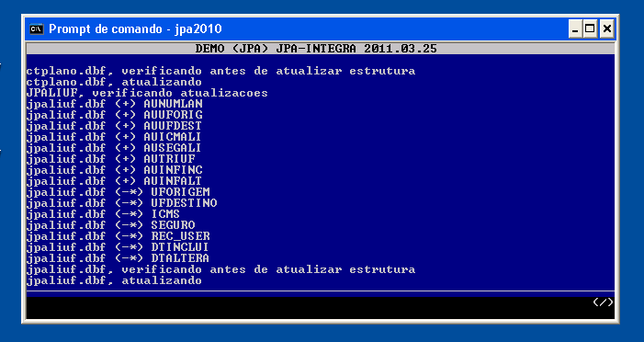The height and width of the screenshot is (342, 644).
Task: Maximize the Prompt de comando window
Action: (x=590, y=29)
